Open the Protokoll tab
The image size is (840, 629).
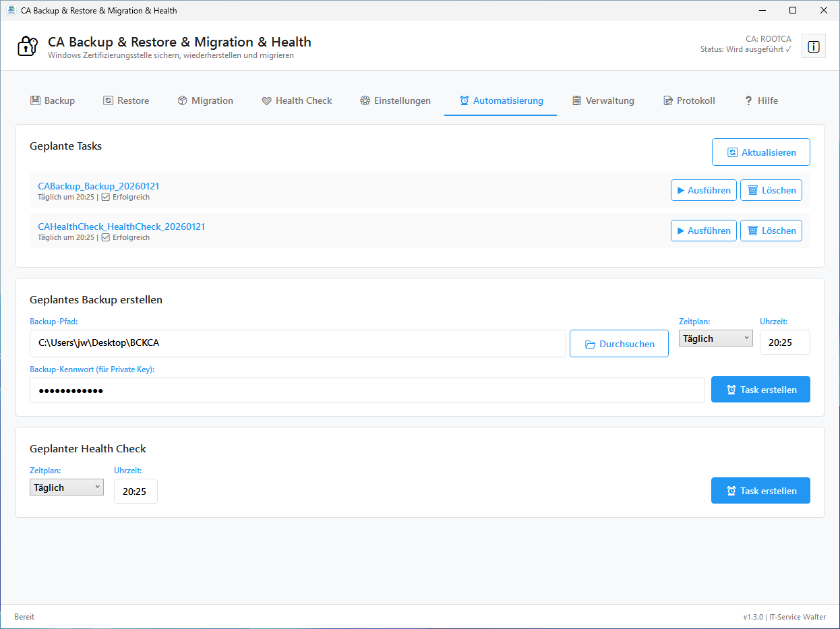(689, 100)
